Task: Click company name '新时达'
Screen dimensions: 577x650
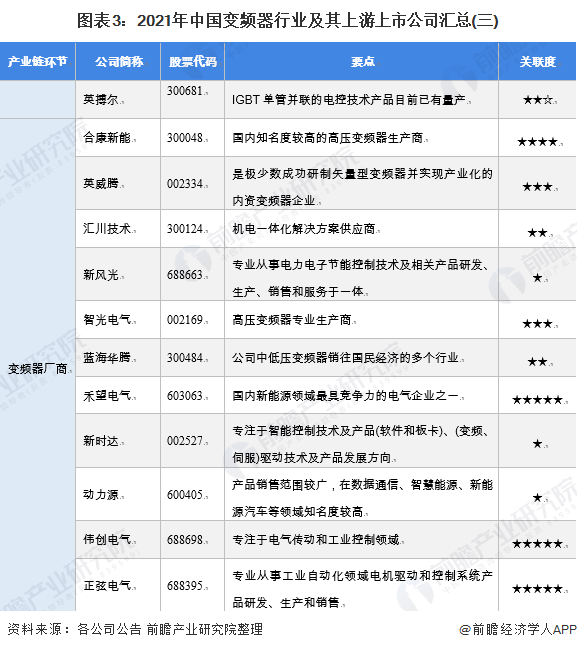Action: pyautogui.click(x=101, y=441)
